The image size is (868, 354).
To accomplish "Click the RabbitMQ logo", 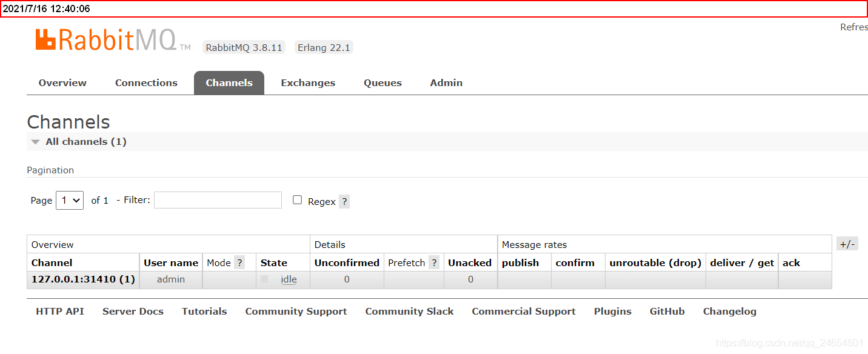I will click(113, 39).
